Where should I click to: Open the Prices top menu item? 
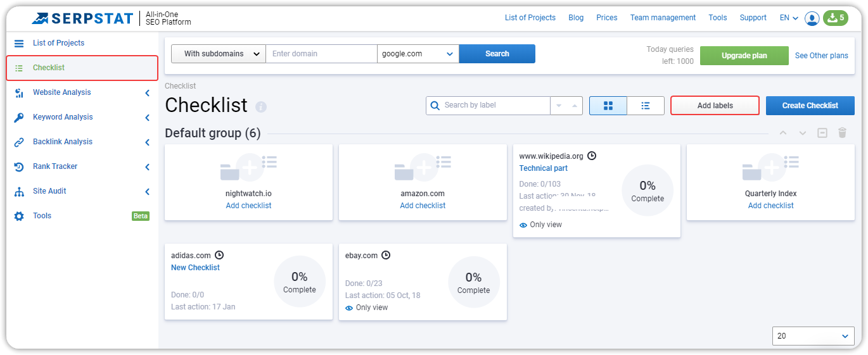click(607, 18)
